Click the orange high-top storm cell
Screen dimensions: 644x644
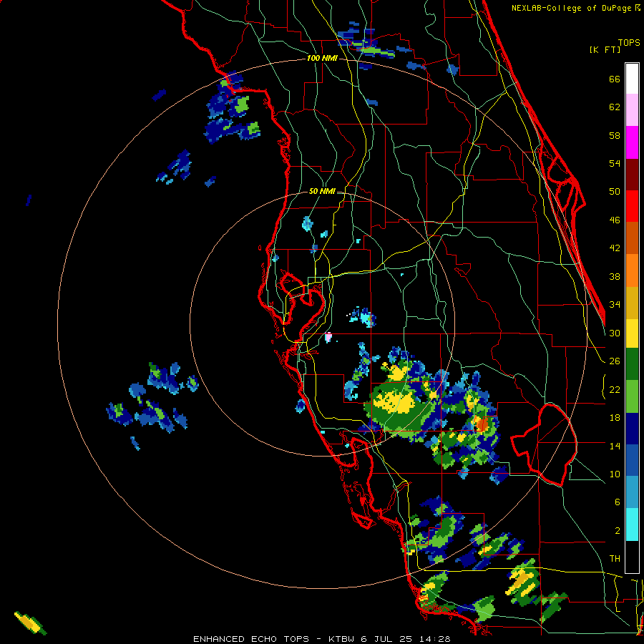[481, 424]
